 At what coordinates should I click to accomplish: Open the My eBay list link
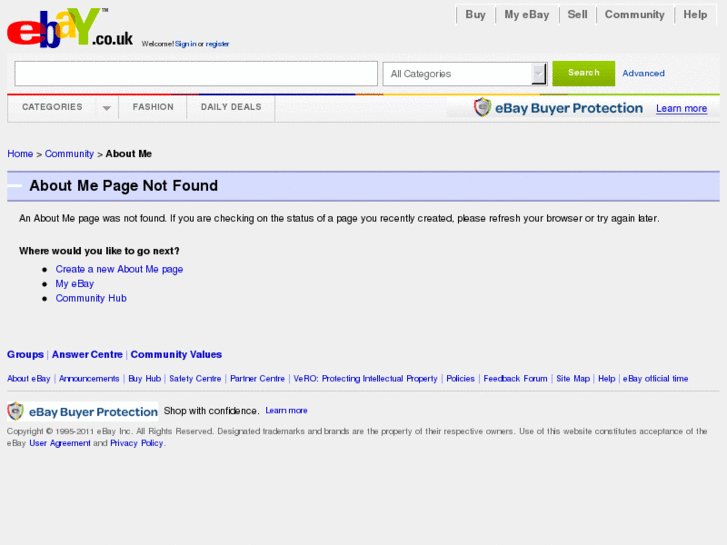pos(75,284)
